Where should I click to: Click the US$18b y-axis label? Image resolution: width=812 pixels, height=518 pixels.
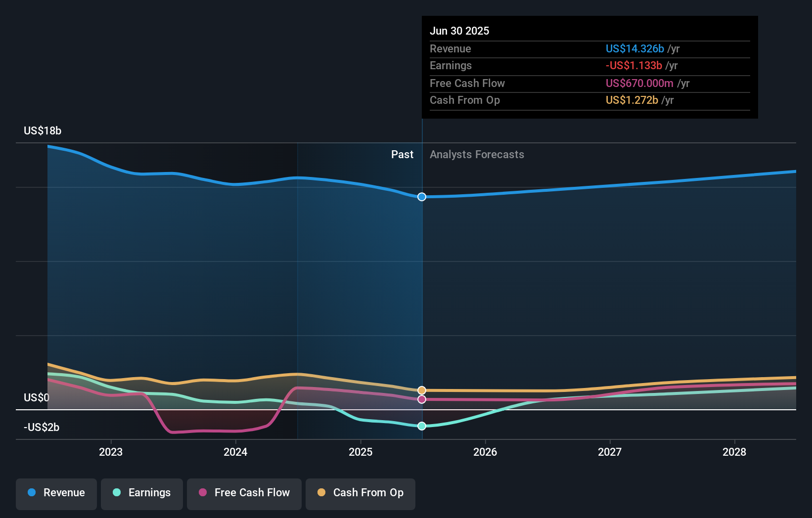click(43, 130)
